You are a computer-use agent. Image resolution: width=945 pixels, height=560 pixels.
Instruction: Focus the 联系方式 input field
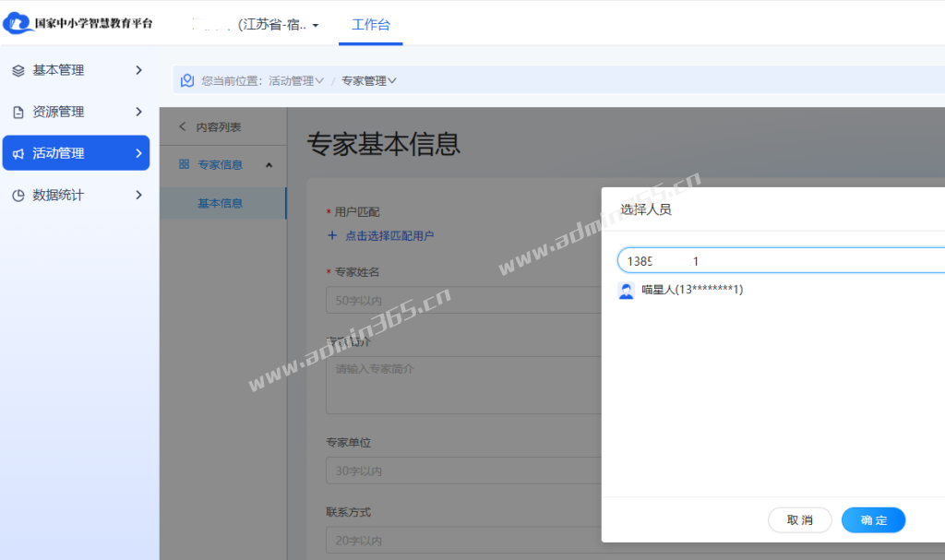click(x=464, y=540)
